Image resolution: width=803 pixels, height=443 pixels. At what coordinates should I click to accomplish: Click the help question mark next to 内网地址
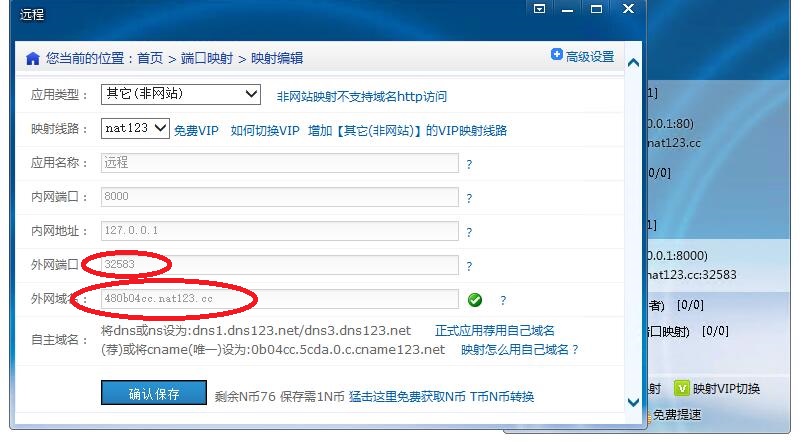pos(469,232)
